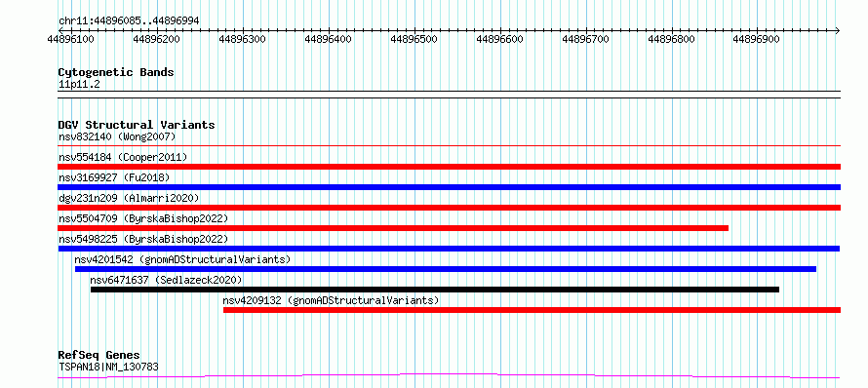Open nsv4201542 (gnomADStructuralVariants) label

(182, 259)
